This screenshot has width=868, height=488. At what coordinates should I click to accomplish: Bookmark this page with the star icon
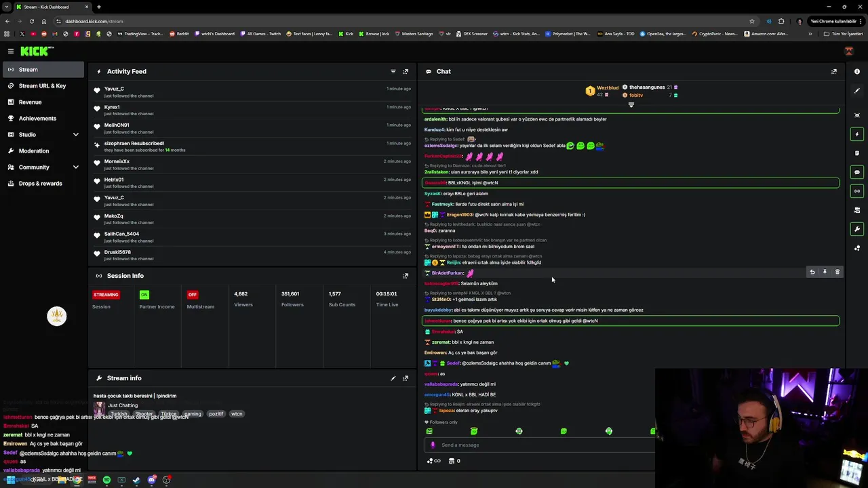pos(752,21)
